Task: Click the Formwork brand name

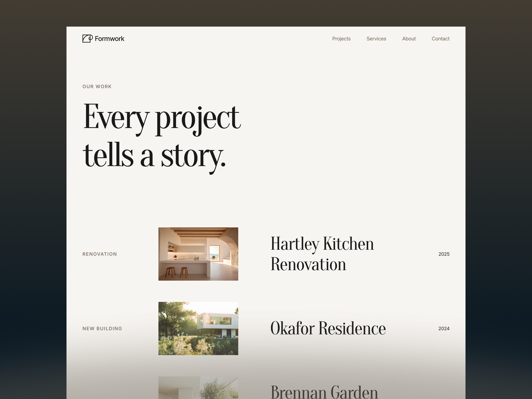Action: [x=109, y=39]
